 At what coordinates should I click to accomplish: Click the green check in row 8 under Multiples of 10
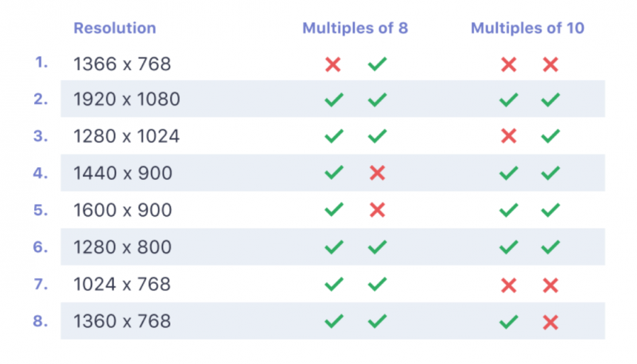click(x=508, y=321)
